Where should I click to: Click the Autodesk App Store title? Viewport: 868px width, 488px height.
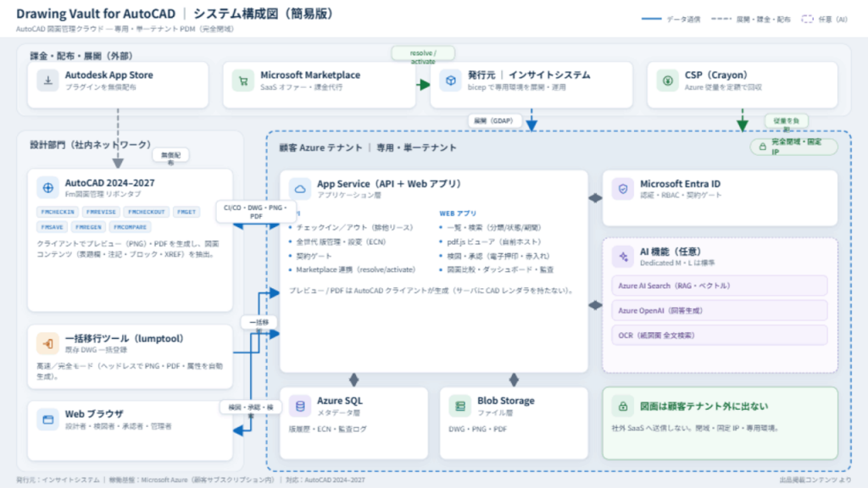click(109, 75)
